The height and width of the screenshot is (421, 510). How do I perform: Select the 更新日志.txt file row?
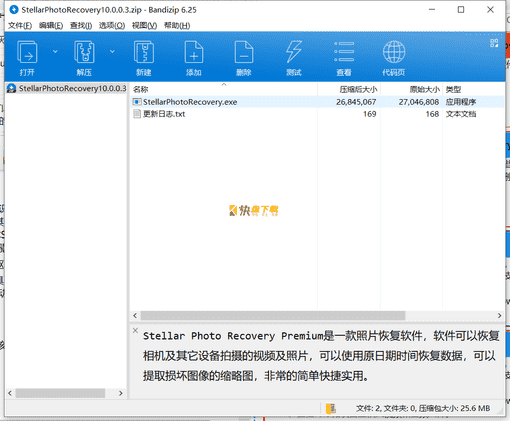point(317,114)
